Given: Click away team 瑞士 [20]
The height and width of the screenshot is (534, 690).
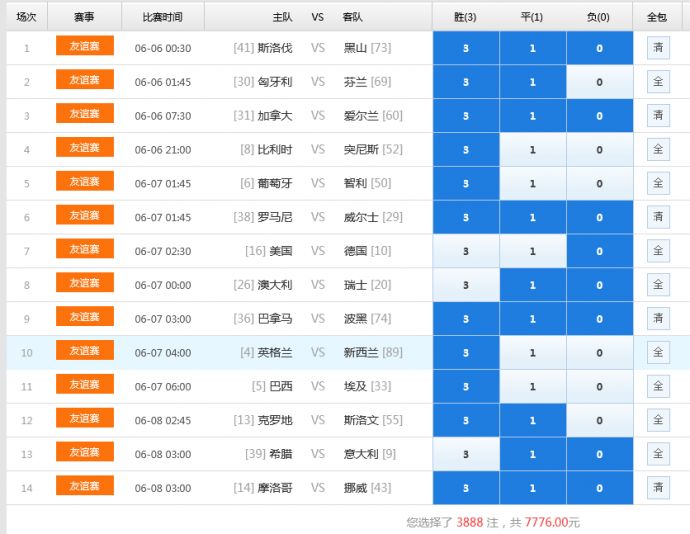Looking at the screenshot, I should pyautogui.click(x=367, y=285).
